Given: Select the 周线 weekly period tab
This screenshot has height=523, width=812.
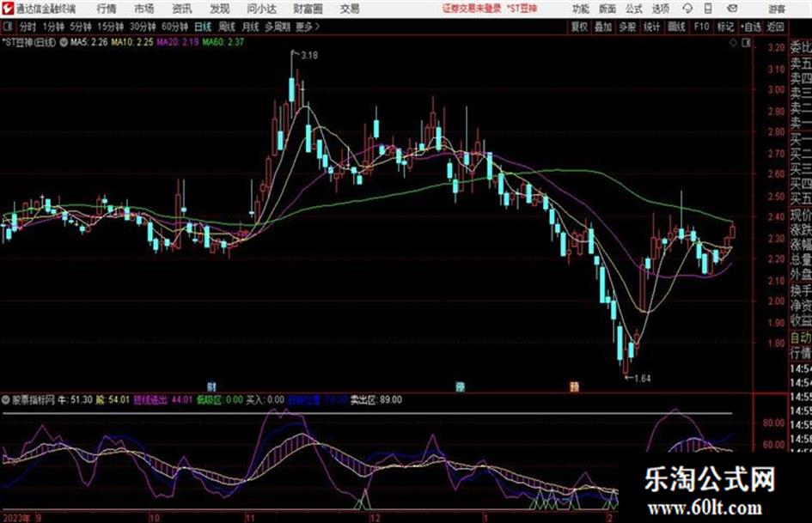Looking at the screenshot, I should click(227, 27).
